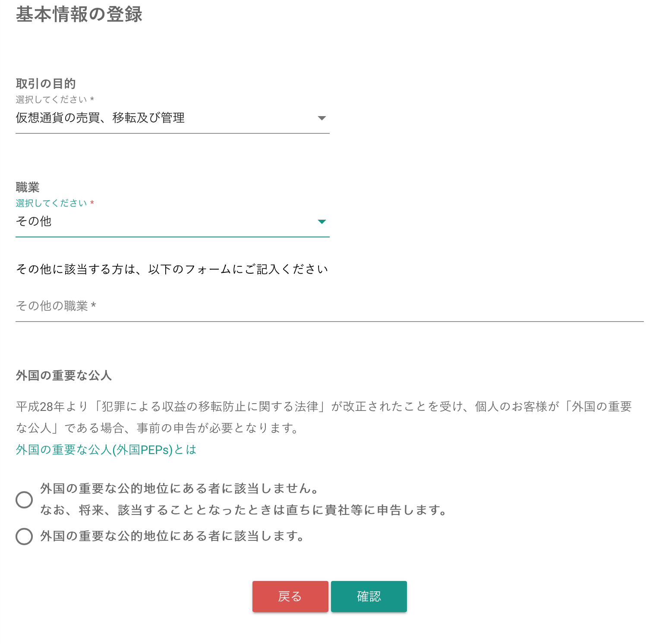Open the 職業 dropdown arrow
The height and width of the screenshot is (644, 662).
(322, 221)
